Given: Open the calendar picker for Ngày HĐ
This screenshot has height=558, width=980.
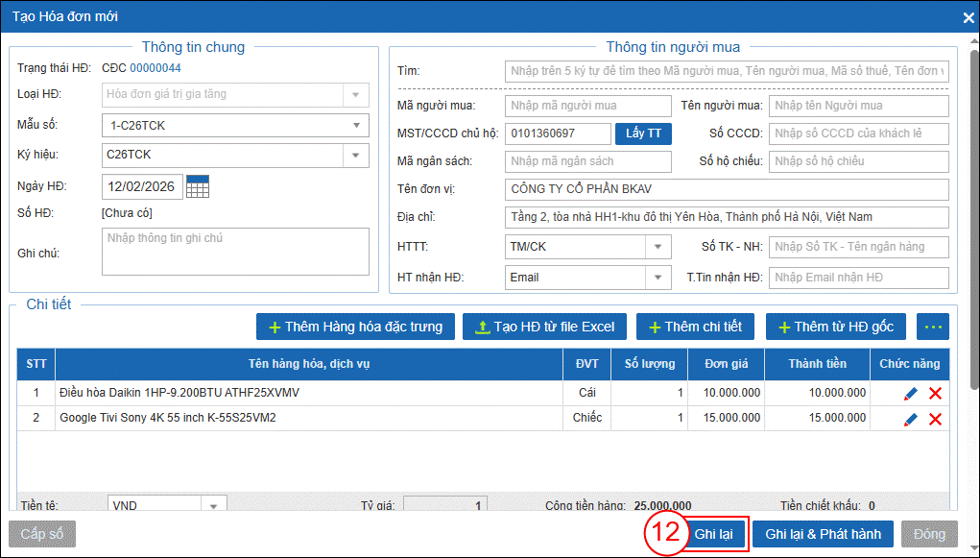Looking at the screenshot, I should click(x=197, y=186).
